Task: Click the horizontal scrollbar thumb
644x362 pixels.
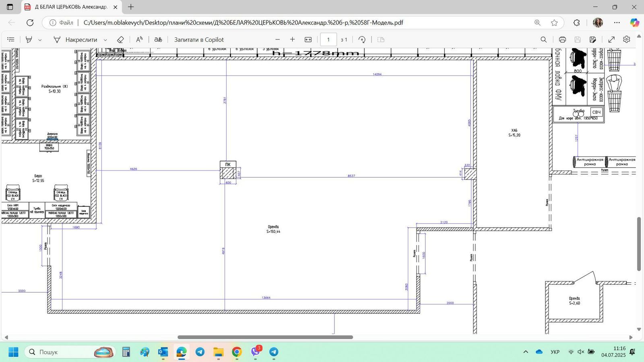Action: (x=265, y=337)
